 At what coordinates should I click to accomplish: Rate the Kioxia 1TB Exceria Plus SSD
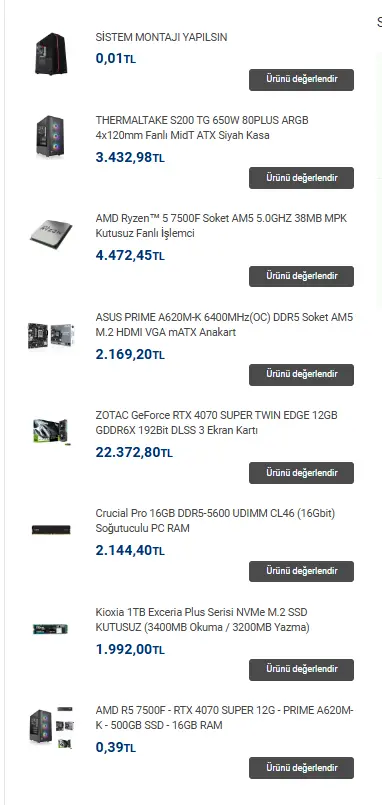point(301,669)
